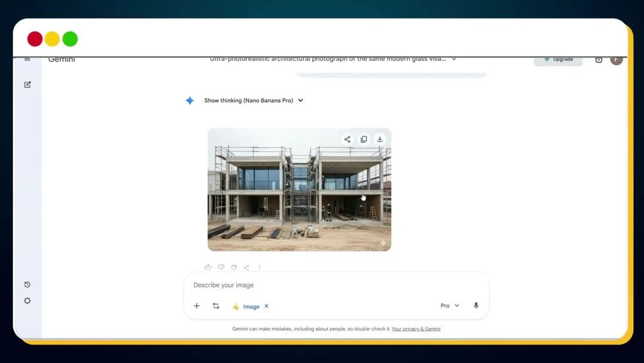Download the generated image
The height and width of the screenshot is (363, 644).
[380, 139]
